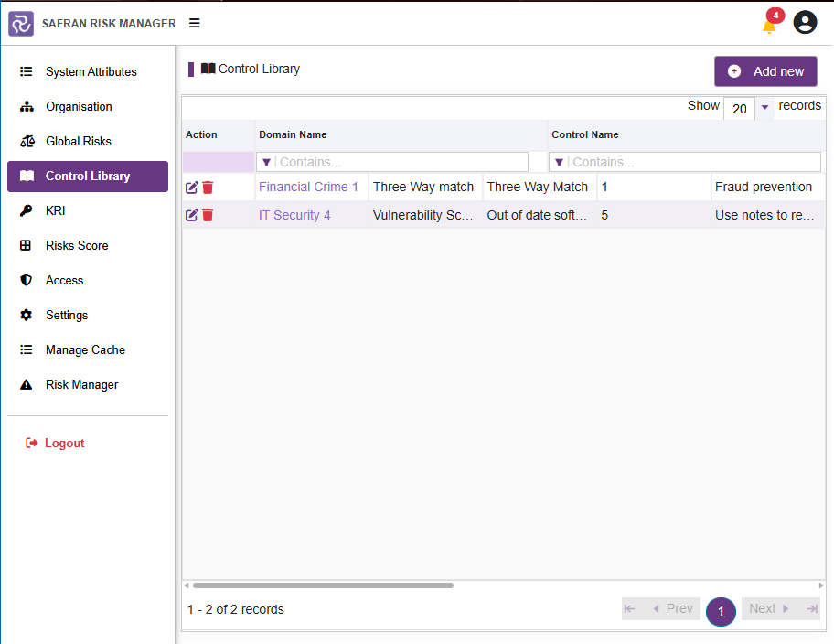834x644 pixels.
Task: Click the Global Risks scales icon
Action: coord(27,141)
